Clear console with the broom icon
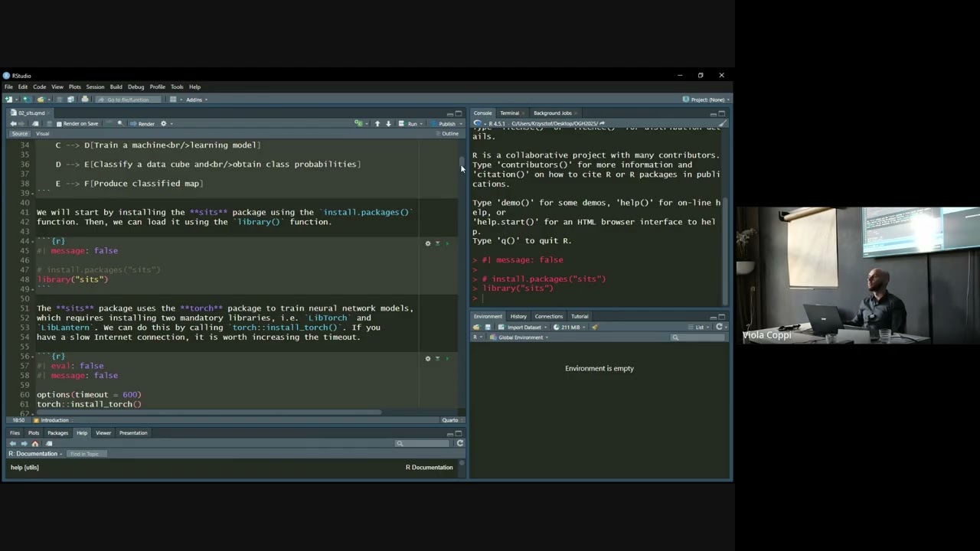980x551 pixels. point(723,123)
